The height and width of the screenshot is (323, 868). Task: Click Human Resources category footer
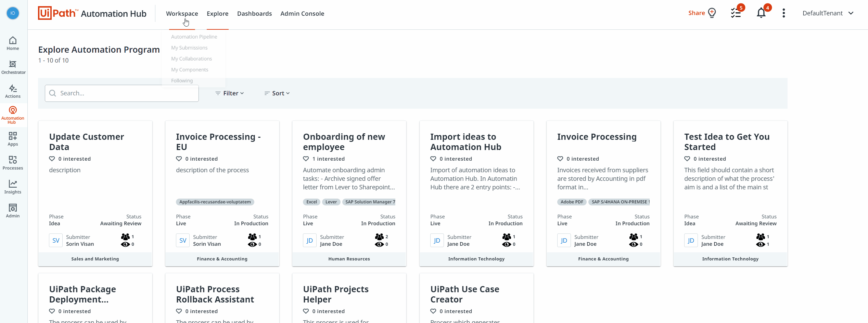pos(349,259)
